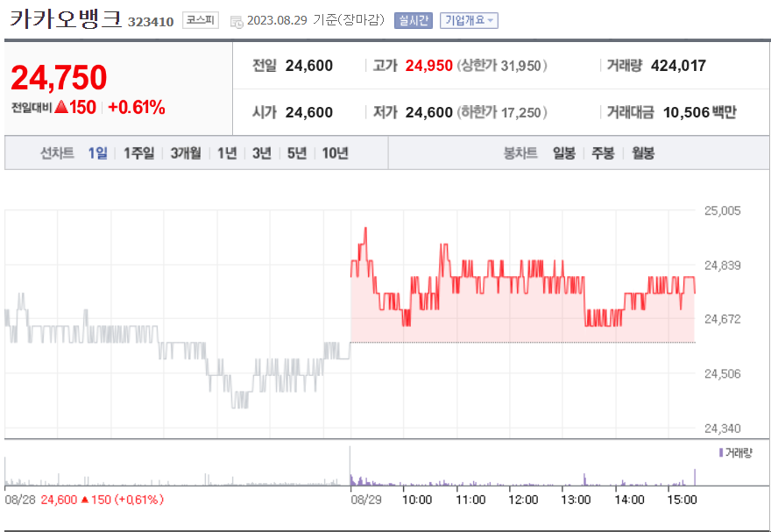Click the 봉차트 label
Screen dimensions: 771x532
click(x=520, y=153)
